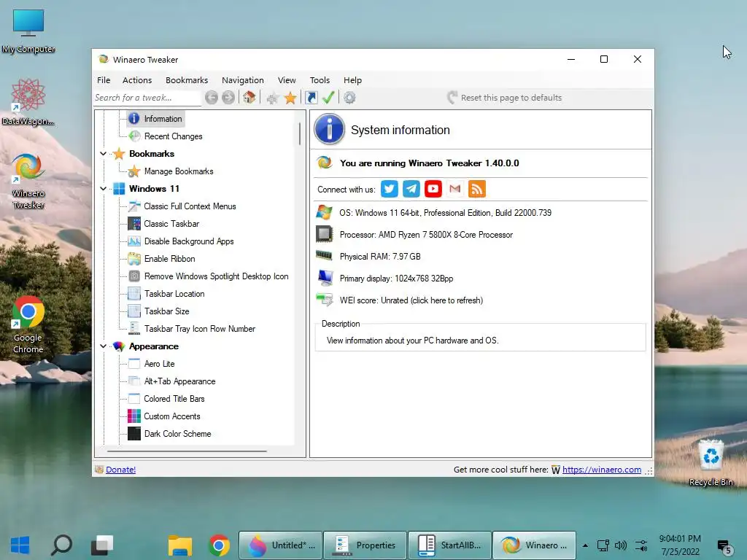This screenshot has height=560, width=747.
Task: Select Colored Title Bars tweak
Action: (174, 399)
